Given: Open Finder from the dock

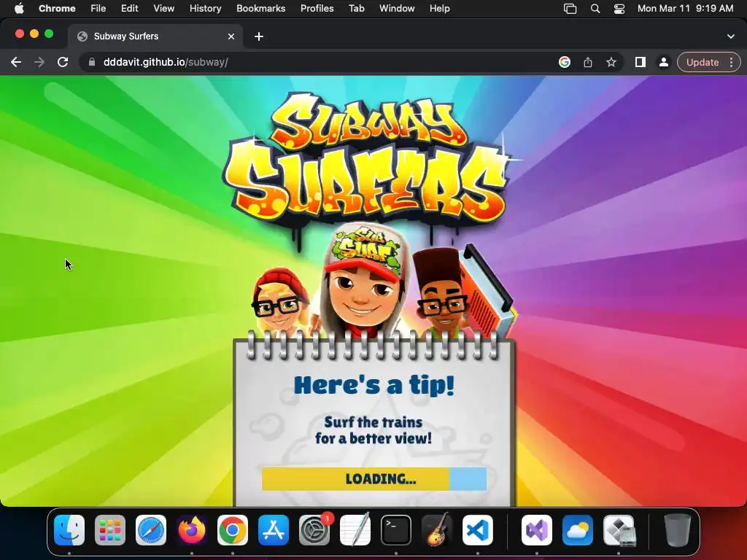Looking at the screenshot, I should click(69, 530).
